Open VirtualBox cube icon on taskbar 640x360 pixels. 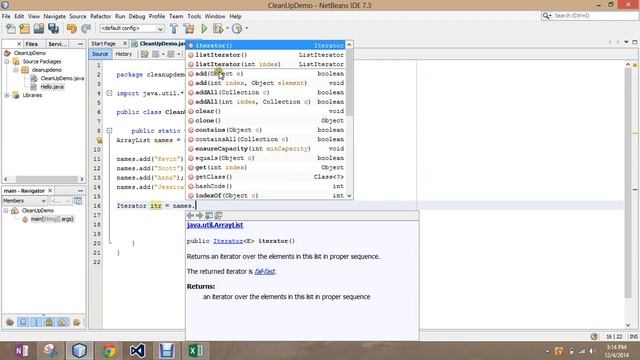pyautogui.click(x=79, y=351)
